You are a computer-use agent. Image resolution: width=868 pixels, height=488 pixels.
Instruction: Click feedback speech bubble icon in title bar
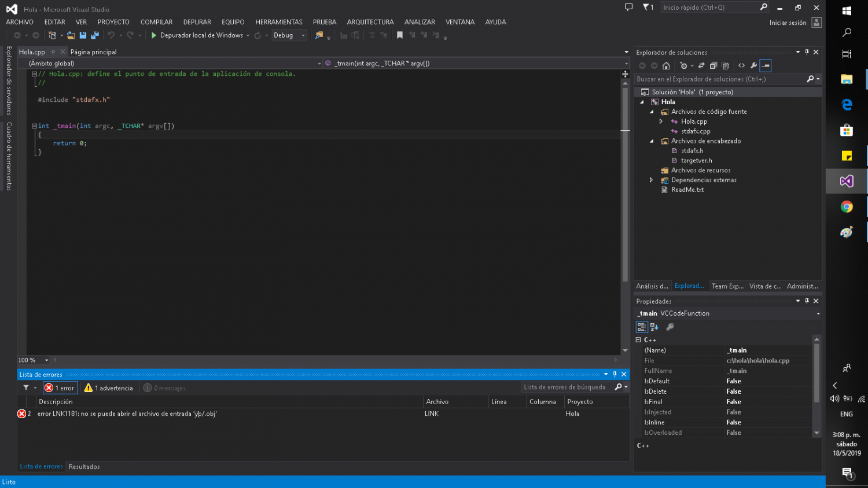tap(628, 7)
